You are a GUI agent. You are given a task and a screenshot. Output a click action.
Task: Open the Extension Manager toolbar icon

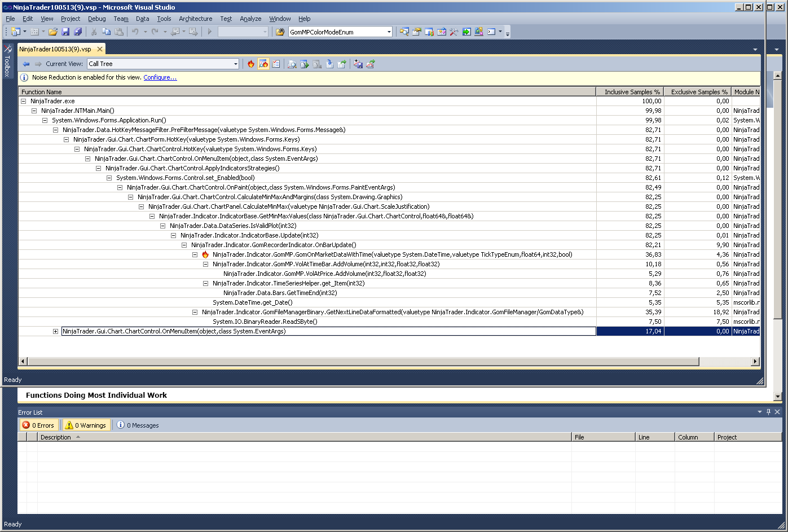point(479,32)
